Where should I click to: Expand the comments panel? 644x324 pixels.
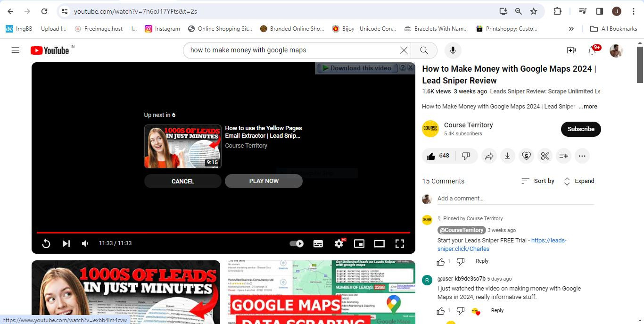579,181
